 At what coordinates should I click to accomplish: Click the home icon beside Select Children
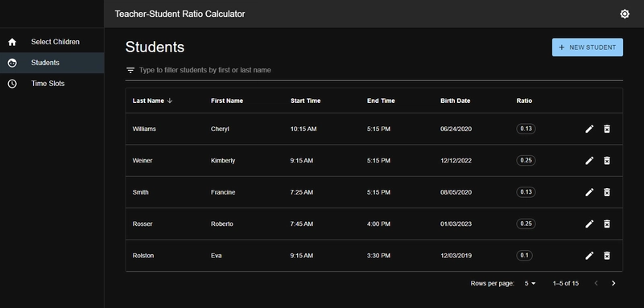12,42
